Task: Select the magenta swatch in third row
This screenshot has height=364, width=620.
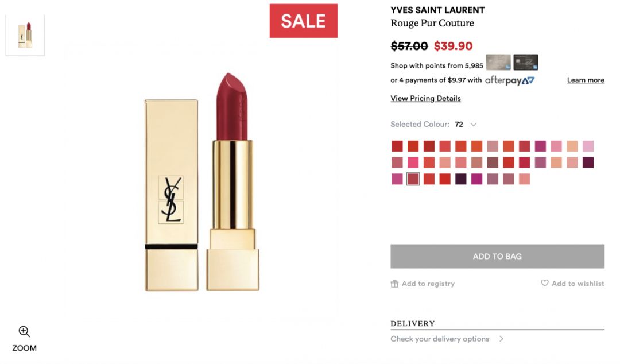Action: pyautogui.click(x=476, y=179)
